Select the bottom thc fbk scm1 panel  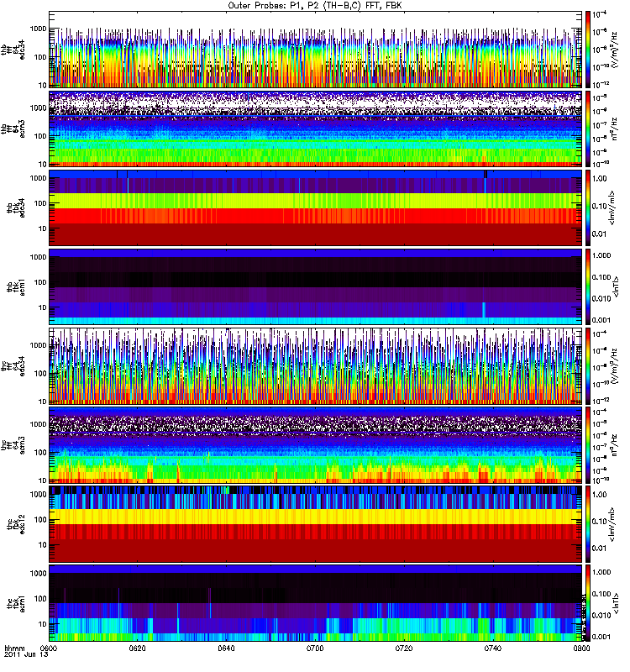(315, 601)
